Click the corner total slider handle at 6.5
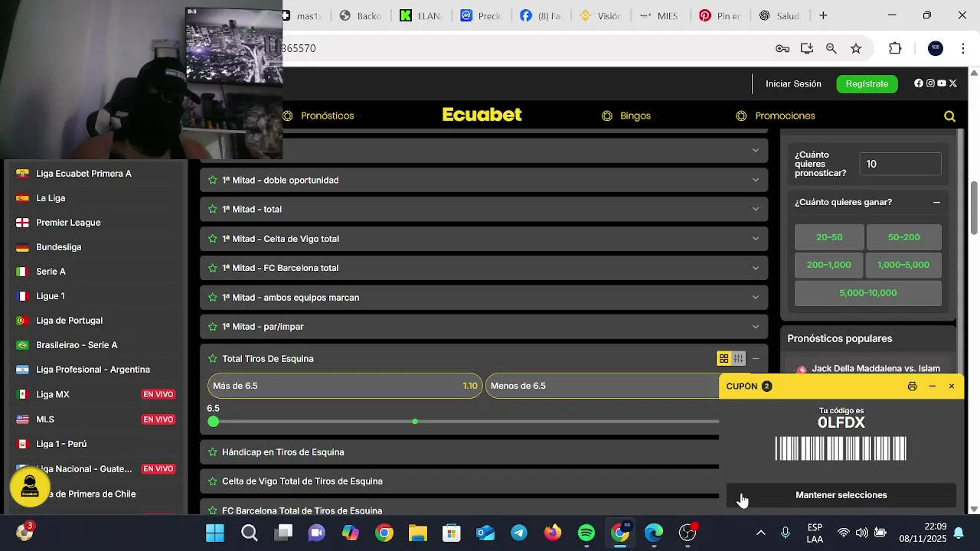 (x=213, y=422)
